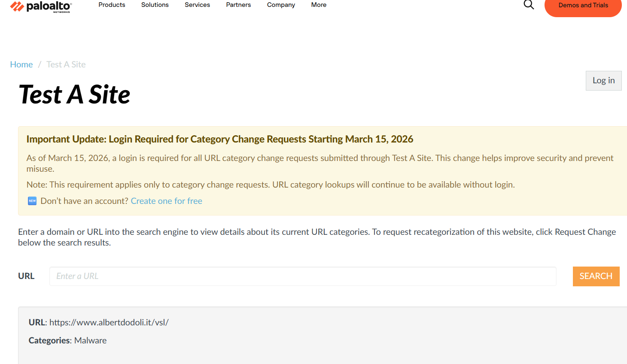Image resolution: width=627 pixels, height=364 pixels.
Task: Click the orange SEARCH button
Action: click(596, 276)
